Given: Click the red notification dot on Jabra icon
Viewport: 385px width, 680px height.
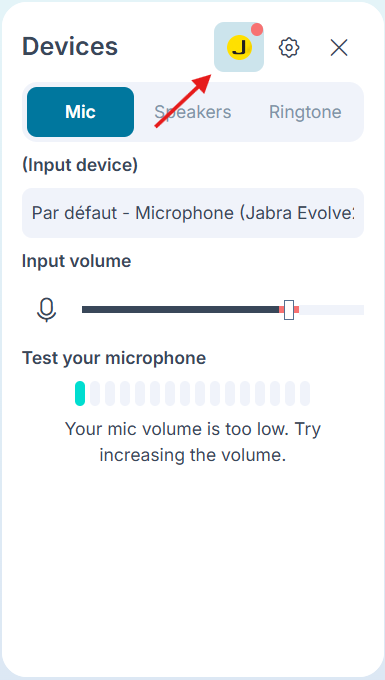Looking at the screenshot, I should pos(257,29).
